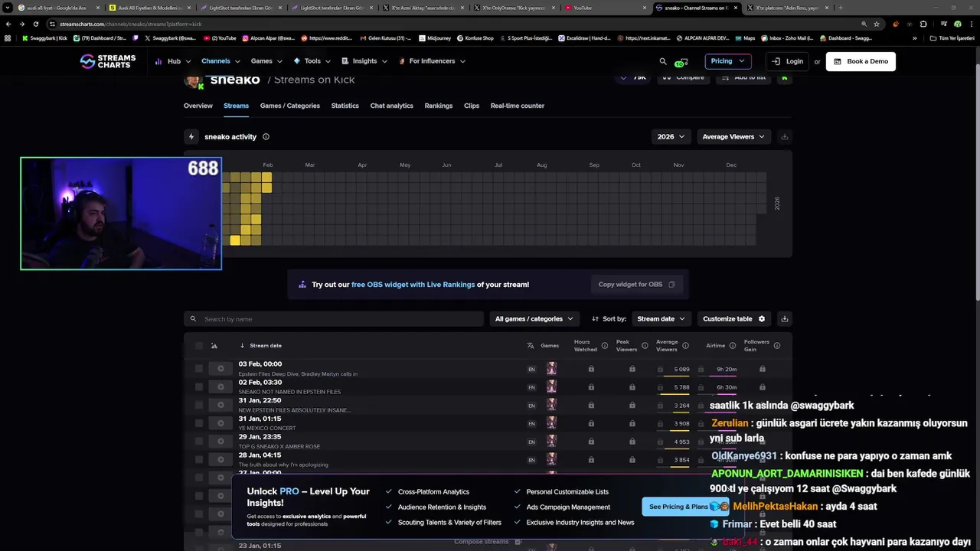This screenshot has height=551, width=980.
Task: Open a new browser tab with plus button
Action: (x=840, y=8)
